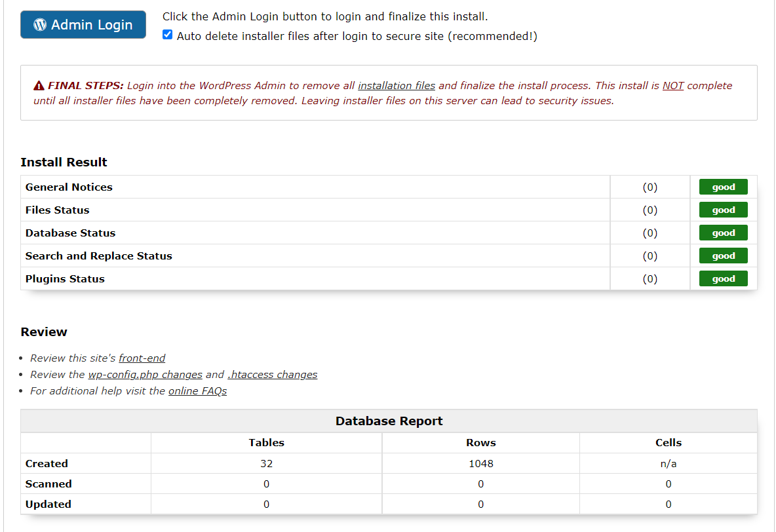Click the warning triangle icon by FINAL STEPS

[39, 86]
